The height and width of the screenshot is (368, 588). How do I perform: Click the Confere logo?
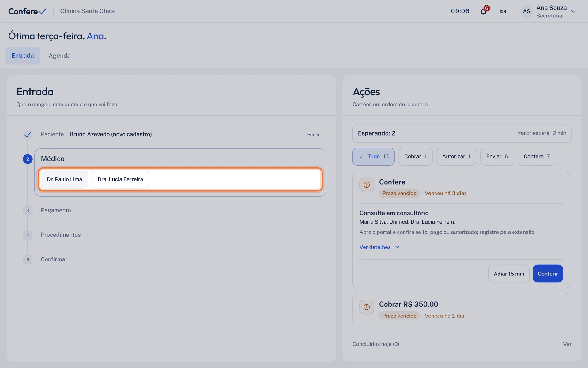pos(27,11)
